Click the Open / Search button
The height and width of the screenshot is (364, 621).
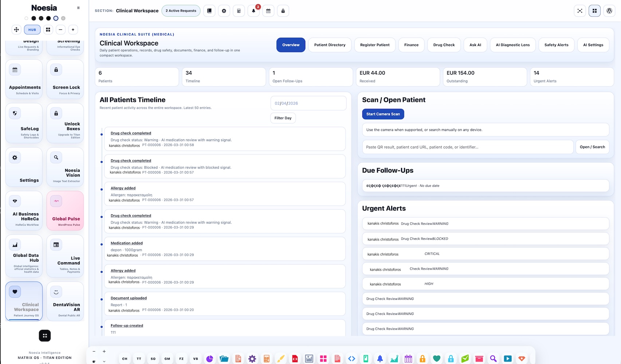592,147
